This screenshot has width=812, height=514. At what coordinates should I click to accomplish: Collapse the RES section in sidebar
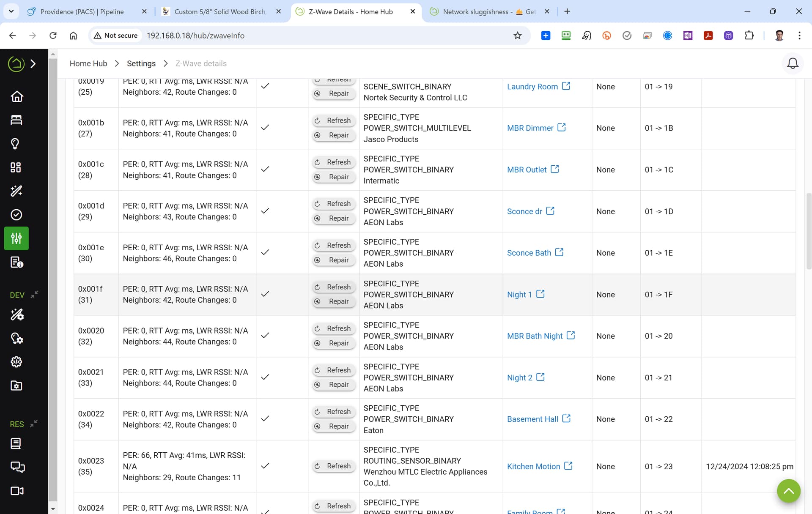pos(34,423)
